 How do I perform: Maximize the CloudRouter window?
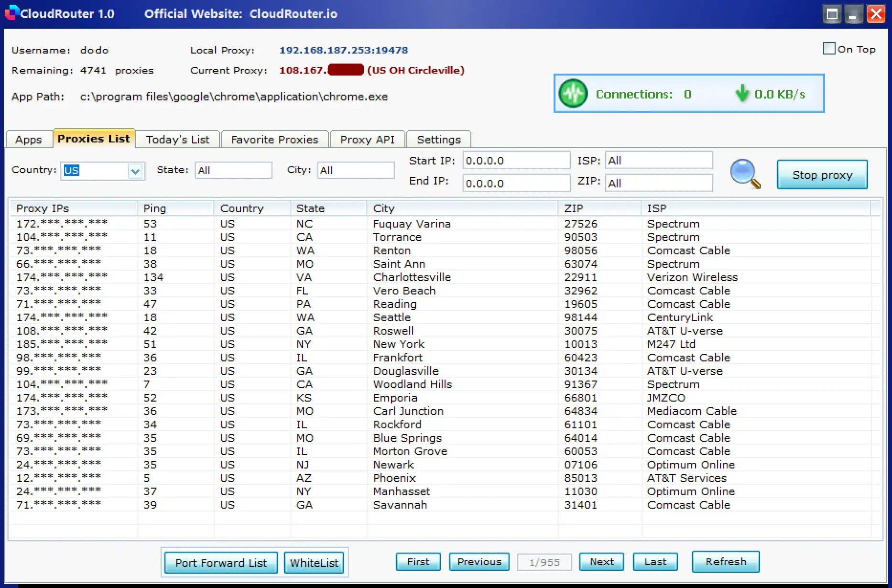pos(832,14)
